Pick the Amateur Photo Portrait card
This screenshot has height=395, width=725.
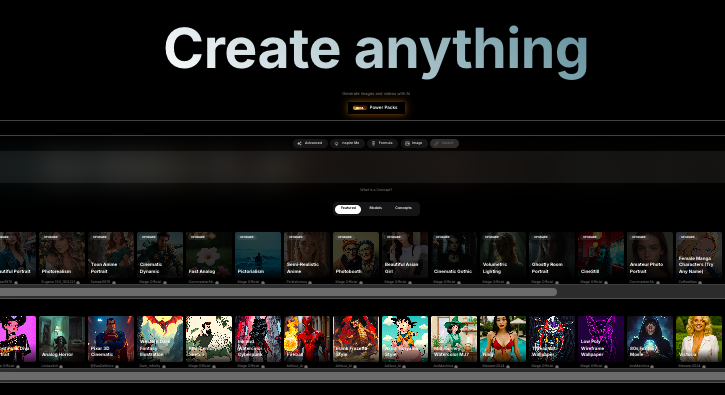[650, 255]
